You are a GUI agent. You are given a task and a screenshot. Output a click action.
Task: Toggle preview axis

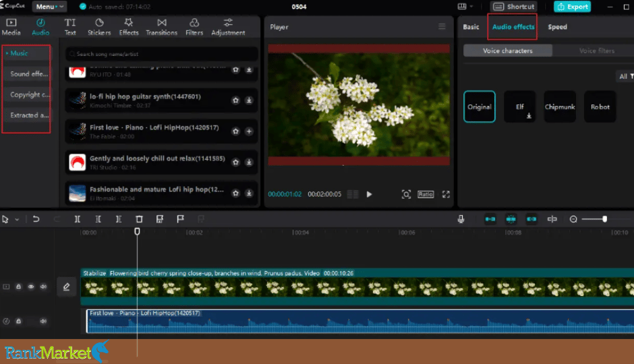coord(552,219)
